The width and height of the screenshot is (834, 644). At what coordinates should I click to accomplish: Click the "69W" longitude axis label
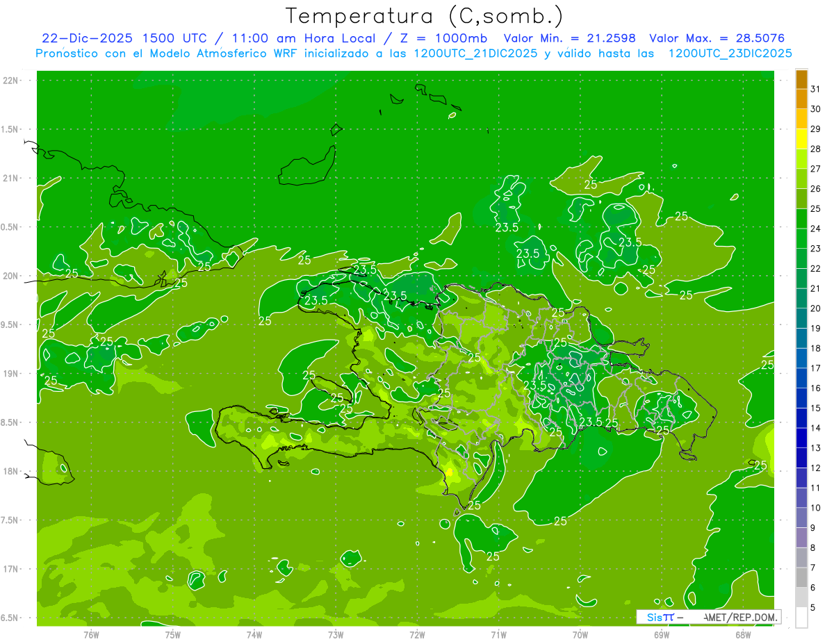coord(662,635)
